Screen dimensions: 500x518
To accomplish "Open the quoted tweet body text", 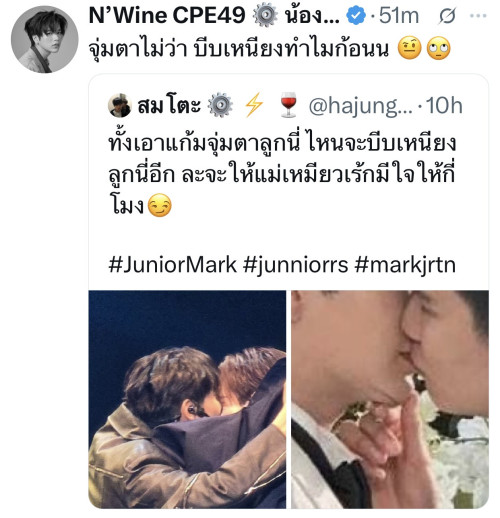I will click(x=282, y=174).
